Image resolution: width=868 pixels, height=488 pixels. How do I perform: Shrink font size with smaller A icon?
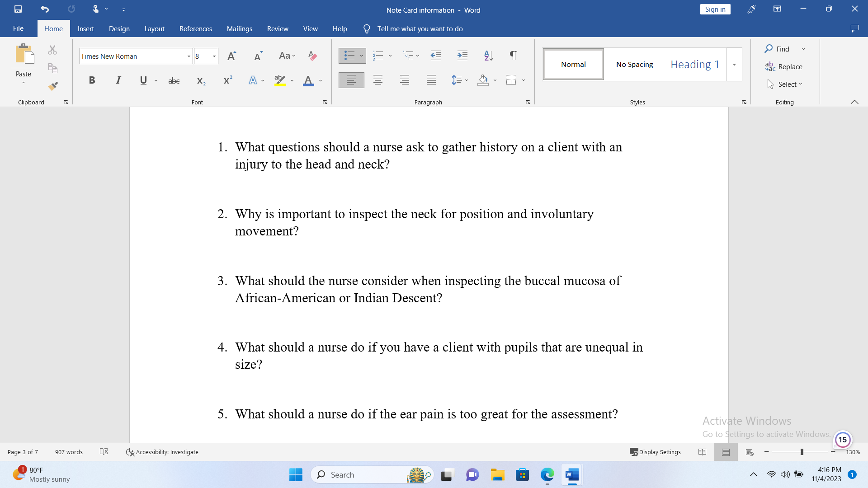pos(258,56)
